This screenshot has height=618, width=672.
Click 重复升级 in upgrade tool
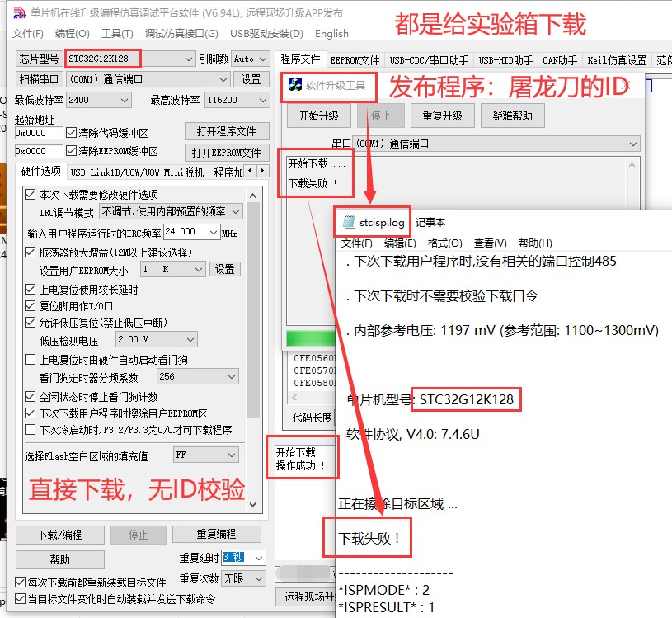tap(442, 116)
